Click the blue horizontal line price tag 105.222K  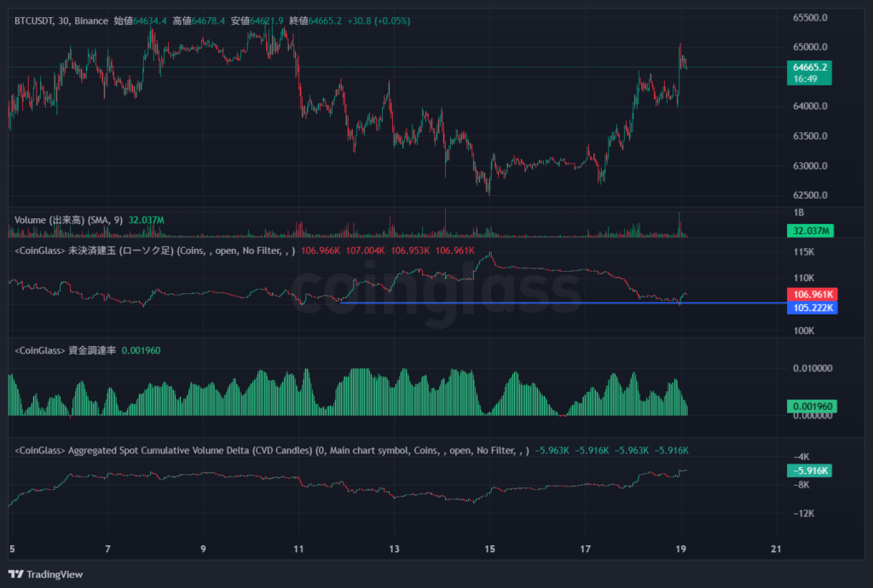(x=812, y=308)
